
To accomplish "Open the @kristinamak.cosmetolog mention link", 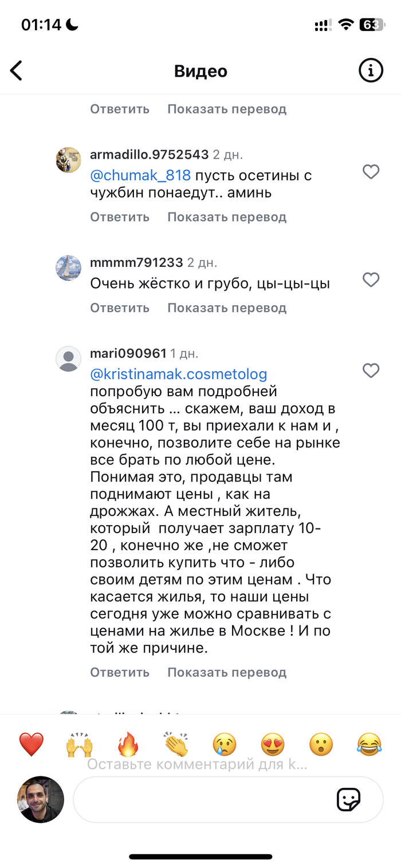I will pos(179,374).
